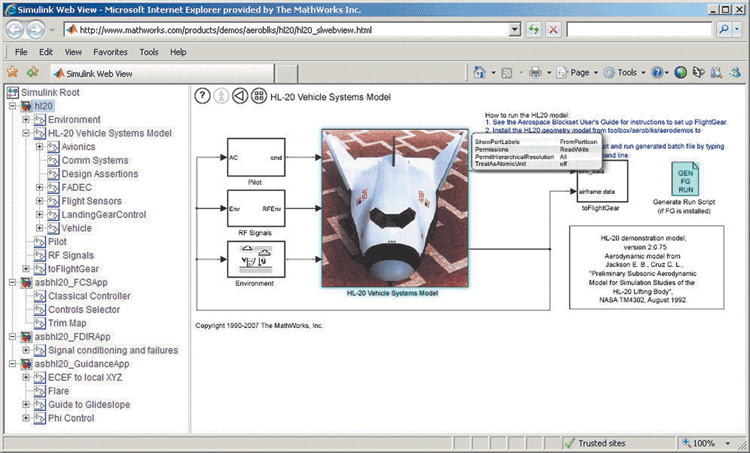The width and height of the screenshot is (750, 453).
Task: Click the browser search input box
Action: [639, 30]
